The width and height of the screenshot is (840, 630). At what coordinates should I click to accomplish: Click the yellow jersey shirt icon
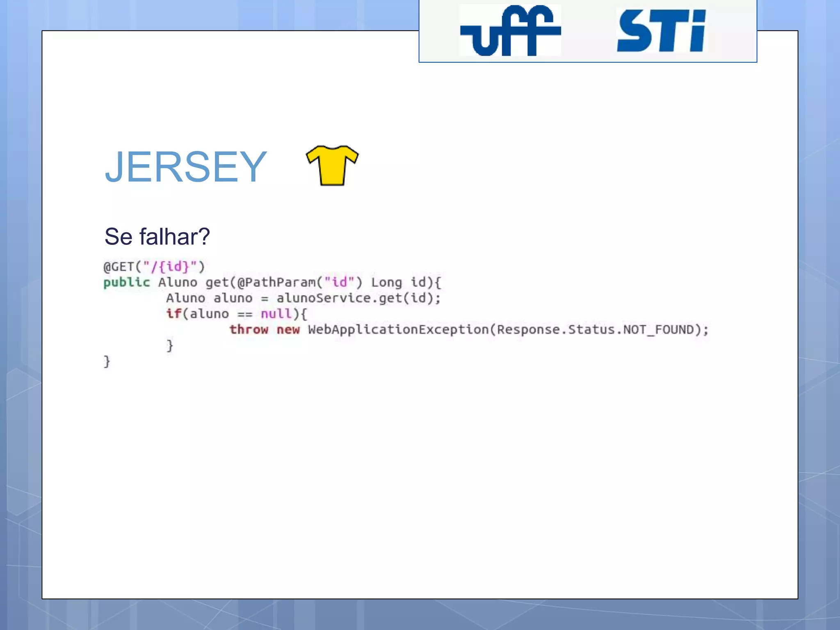[x=332, y=165]
